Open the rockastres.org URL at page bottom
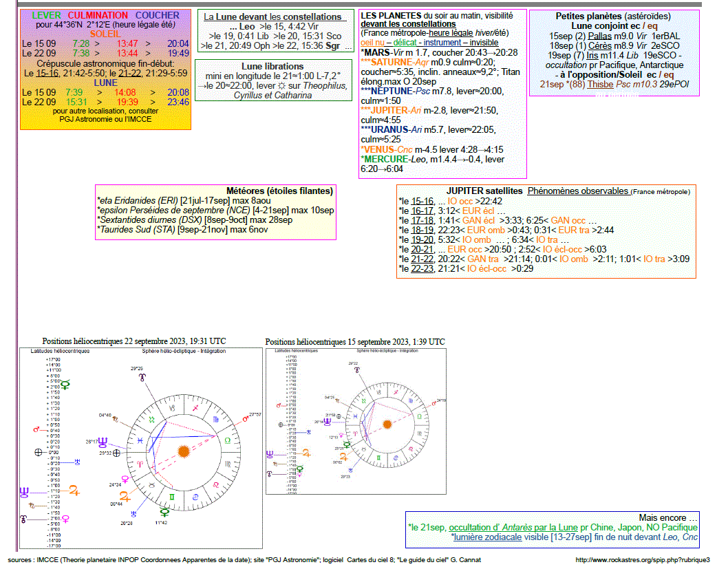The width and height of the screenshot is (728, 569). 643,560
